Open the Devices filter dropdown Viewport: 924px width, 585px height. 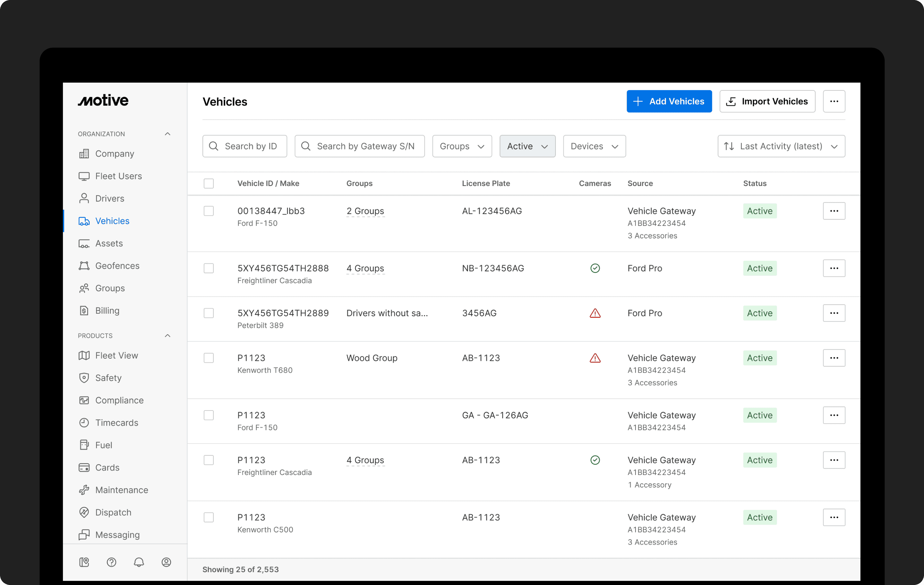click(x=594, y=146)
